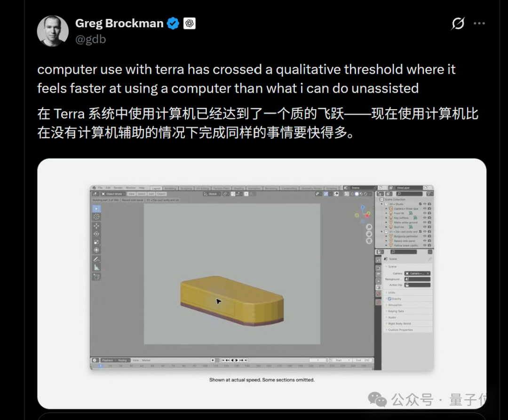This screenshot has width=508, height=420.
Task: Switch to the Sculpting workspace tab
Action: tap(186, 189)
